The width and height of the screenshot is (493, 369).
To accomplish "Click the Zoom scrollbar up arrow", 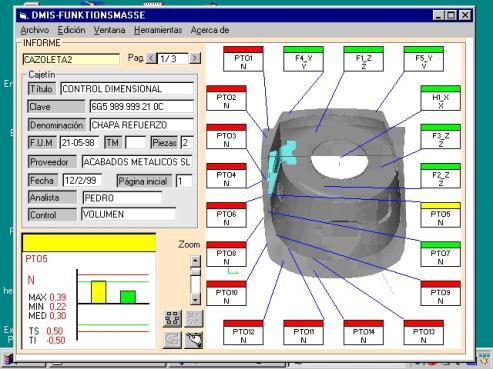I will (x=195, y=260).
